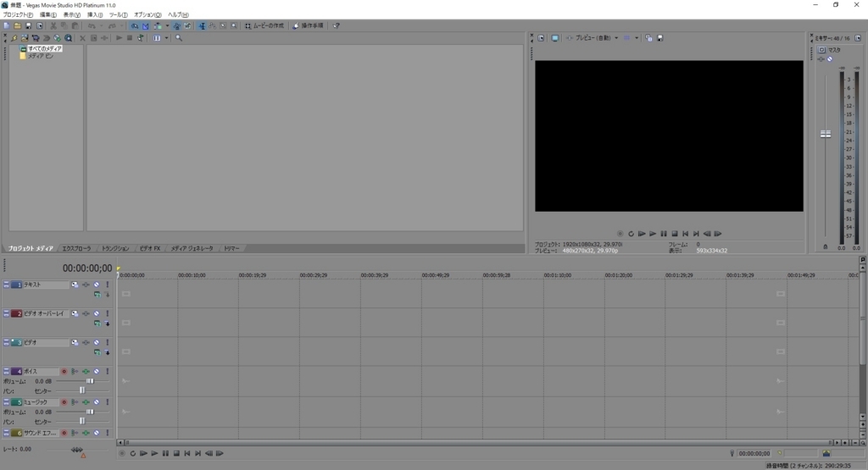
Task: Click Save Snapshot to File icon
Action: tap(659, 38)
